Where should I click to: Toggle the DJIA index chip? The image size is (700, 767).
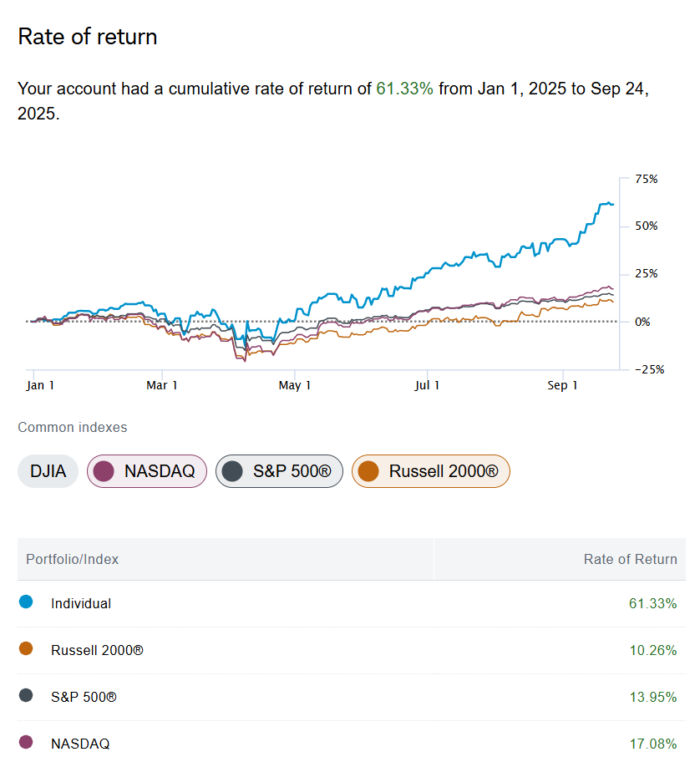tap(48, 471)
